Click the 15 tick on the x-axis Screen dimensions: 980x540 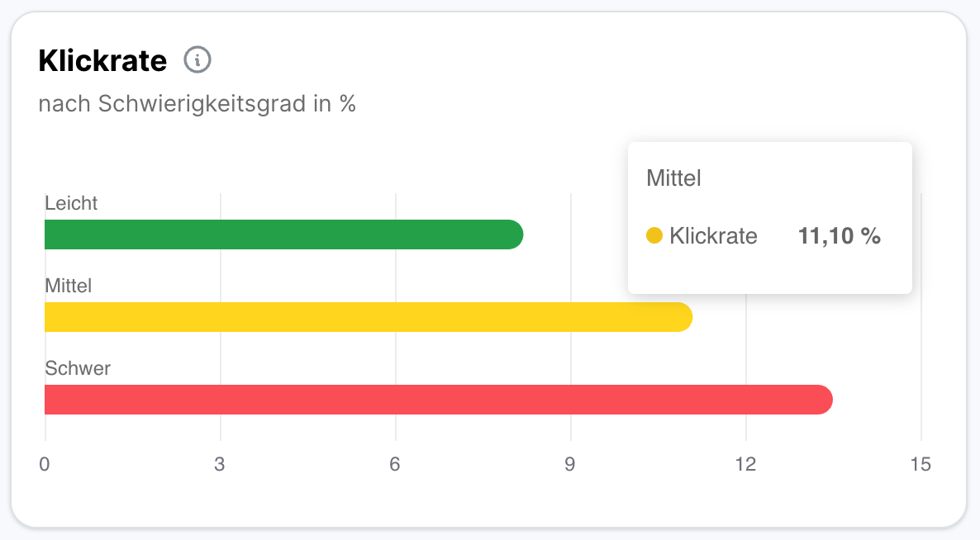(x=921, y=464)
